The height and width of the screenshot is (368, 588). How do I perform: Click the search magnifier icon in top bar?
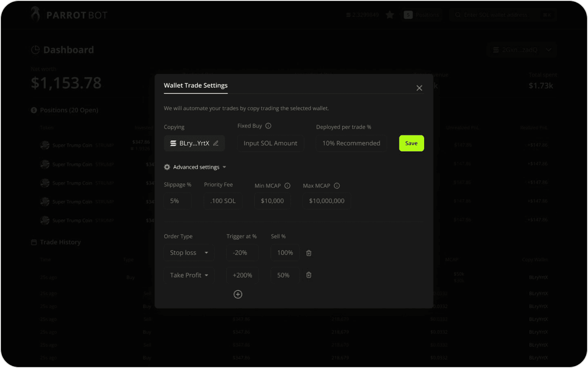tap(457, 15)
